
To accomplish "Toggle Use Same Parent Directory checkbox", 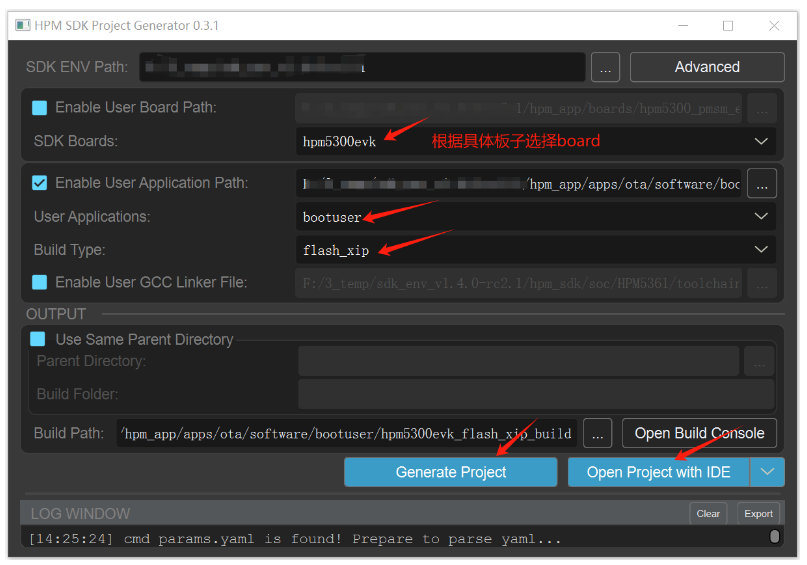I will (38, 339).
